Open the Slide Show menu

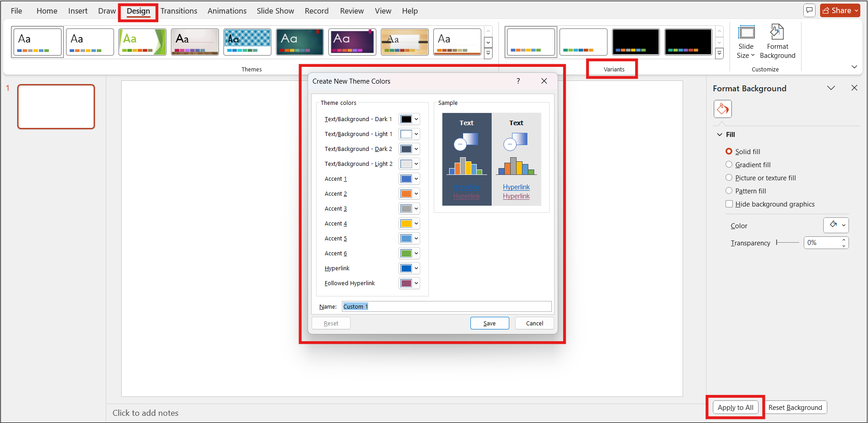coord(275,10)
